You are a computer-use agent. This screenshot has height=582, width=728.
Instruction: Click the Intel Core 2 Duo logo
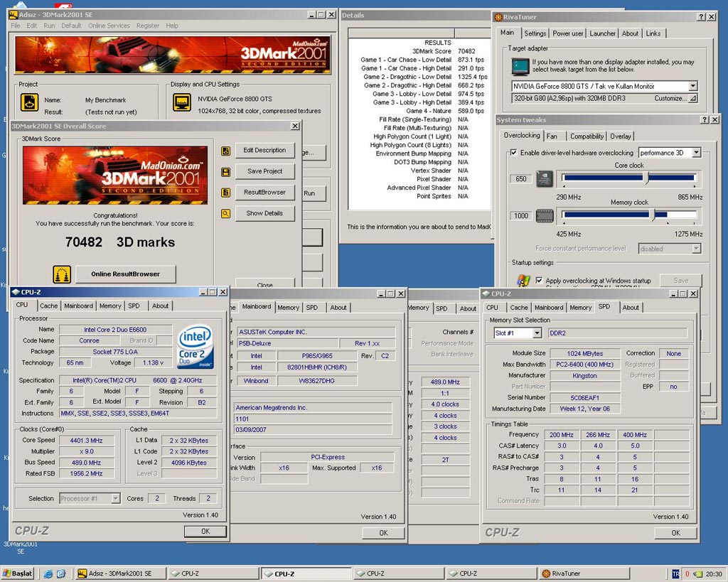[x=196, y=346]
